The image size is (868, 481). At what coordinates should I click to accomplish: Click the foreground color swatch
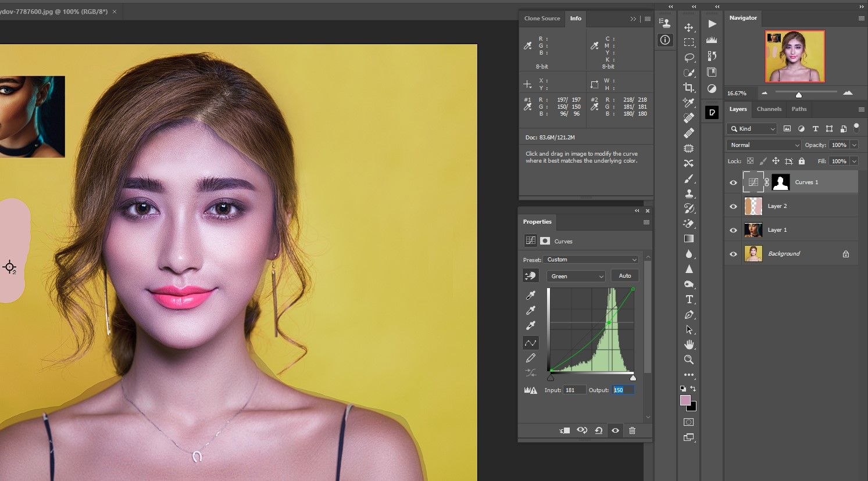pos(685,400)
